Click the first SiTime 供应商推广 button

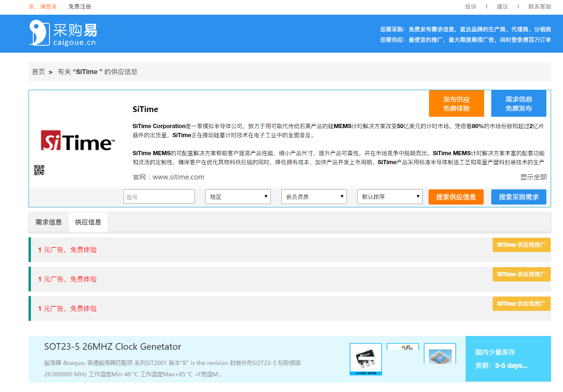[521, 245]
